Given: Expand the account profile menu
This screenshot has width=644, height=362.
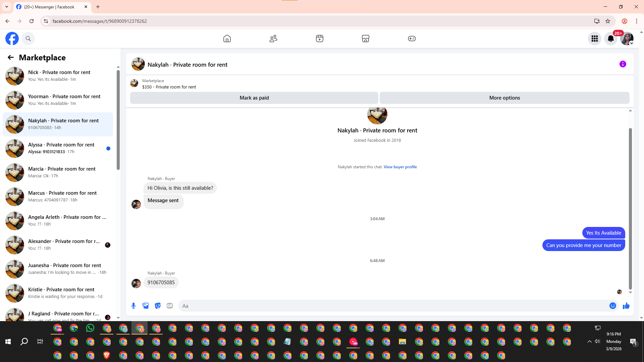Looking at the screenshot, I should coord(627,39).
